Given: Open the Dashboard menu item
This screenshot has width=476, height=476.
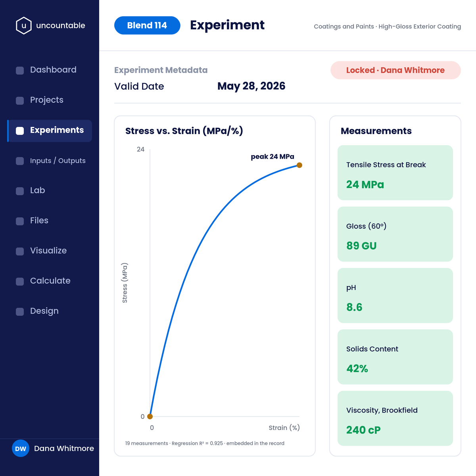Looking at the screenshot, I should pos(50,70).
